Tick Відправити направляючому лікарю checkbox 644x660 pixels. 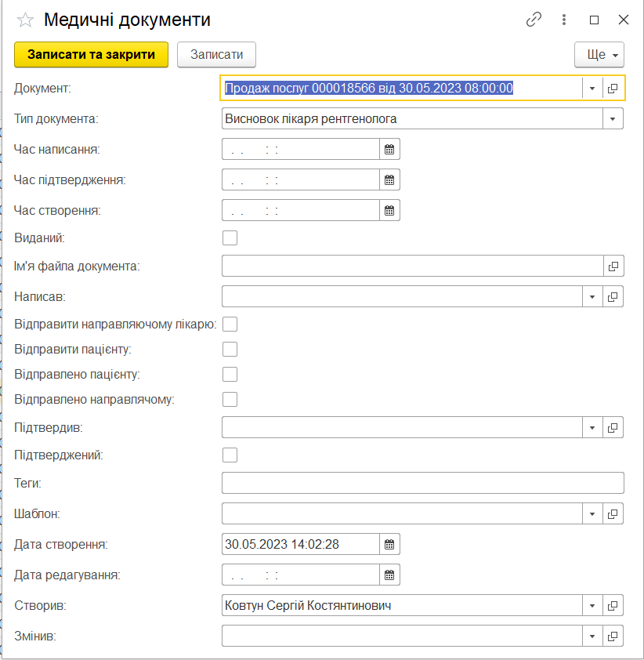coord(230,324)
